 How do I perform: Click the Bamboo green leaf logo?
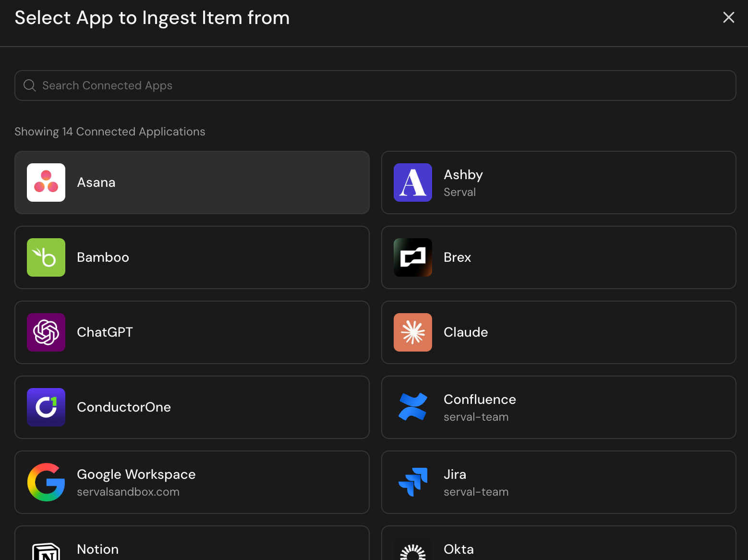coord(46,257)
